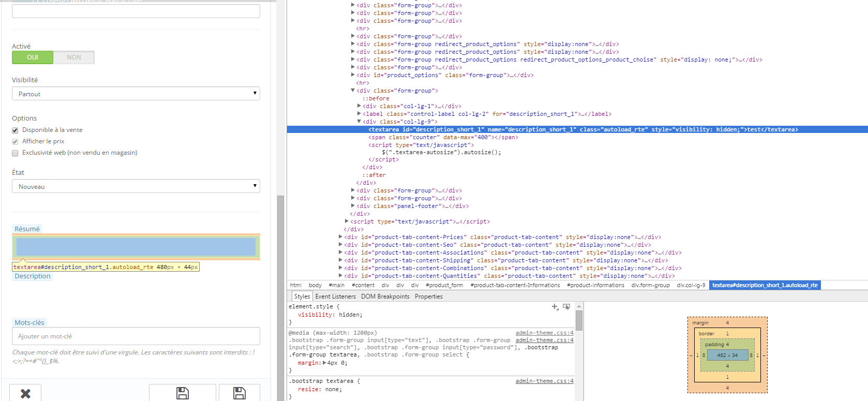Open the Visibilité dropdown showing Partout
Screen dimensions: 868x401
coord(136,94)
